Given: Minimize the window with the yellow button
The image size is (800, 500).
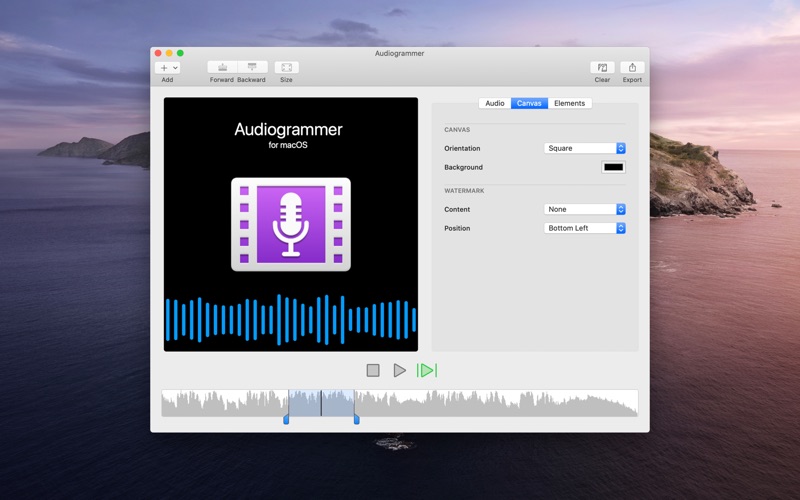Looking at the screenshot, I should (x=169, y=53).
